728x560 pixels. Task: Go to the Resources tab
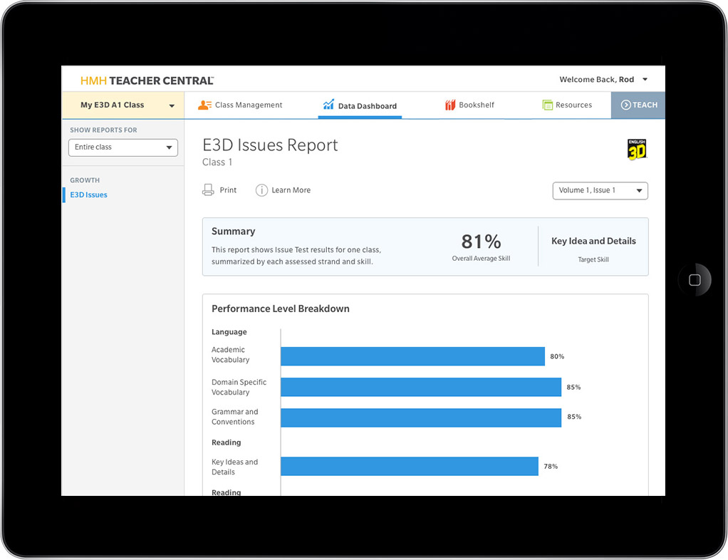tap(567, 105)
